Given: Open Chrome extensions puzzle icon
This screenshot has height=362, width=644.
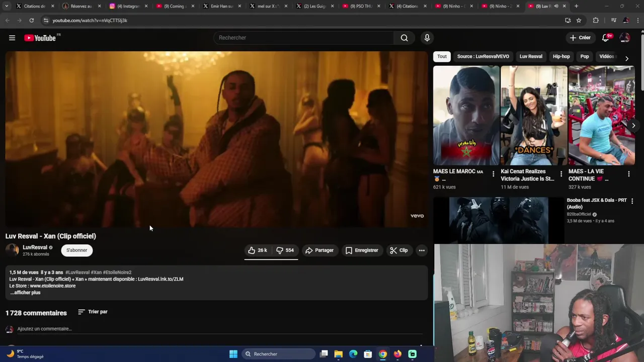Looking at the screenshot, I should pos(596,20).
